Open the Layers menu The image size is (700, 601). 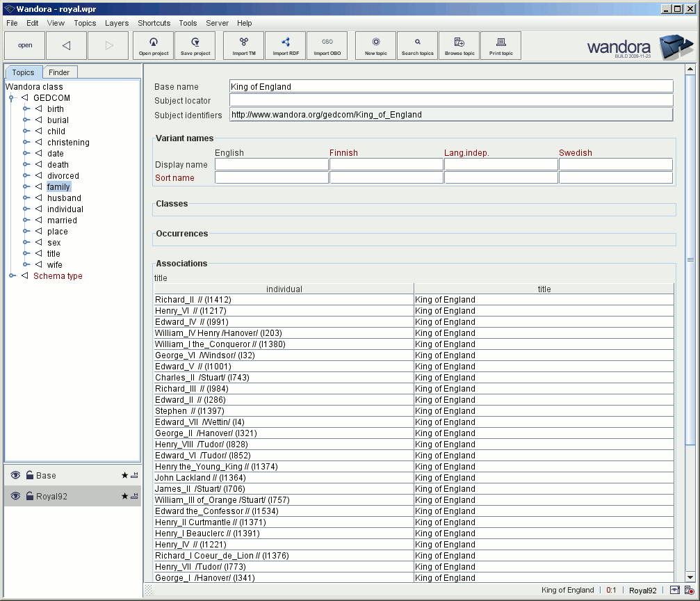[117, 23]
